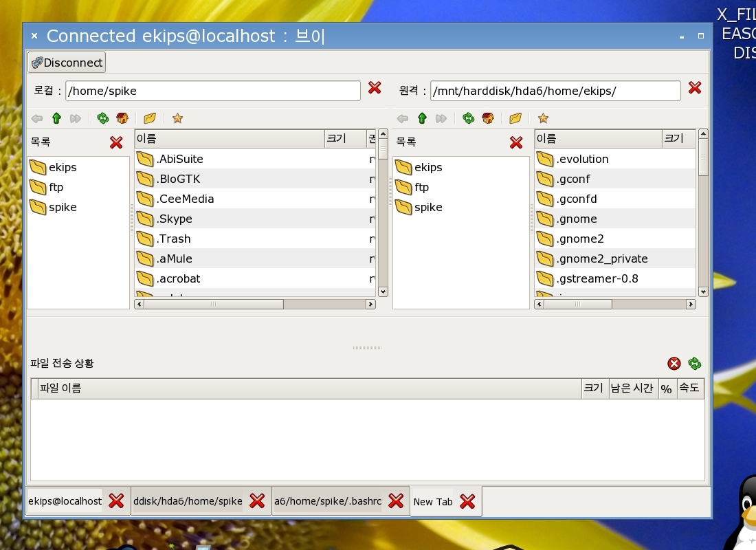Switch to the New Tab tab

pyautogui.click(x=432, y=502)
